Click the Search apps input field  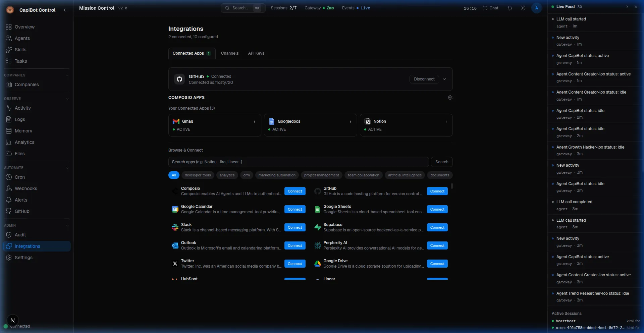pos(298,162)
